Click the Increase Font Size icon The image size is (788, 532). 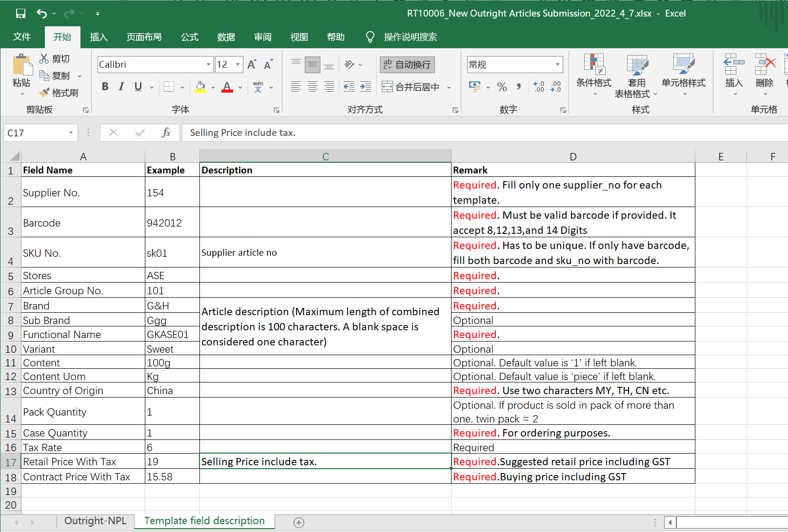[252, 65]
